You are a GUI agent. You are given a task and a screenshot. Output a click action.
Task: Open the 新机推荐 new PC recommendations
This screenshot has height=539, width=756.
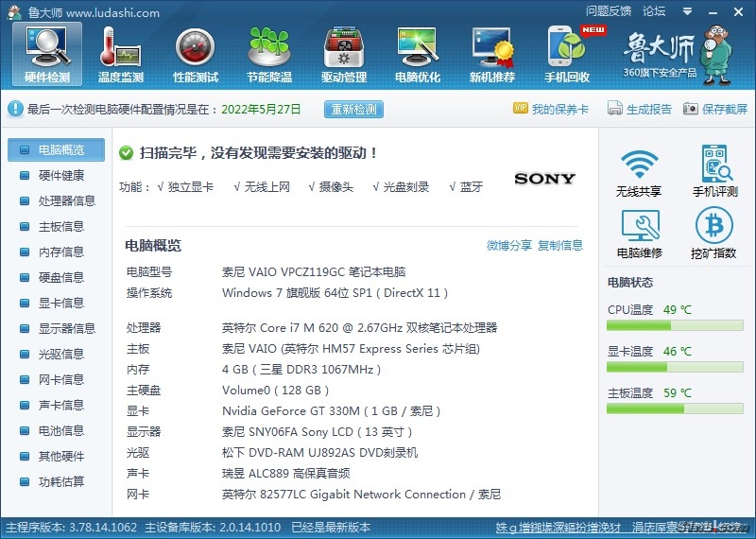[492, 54]
